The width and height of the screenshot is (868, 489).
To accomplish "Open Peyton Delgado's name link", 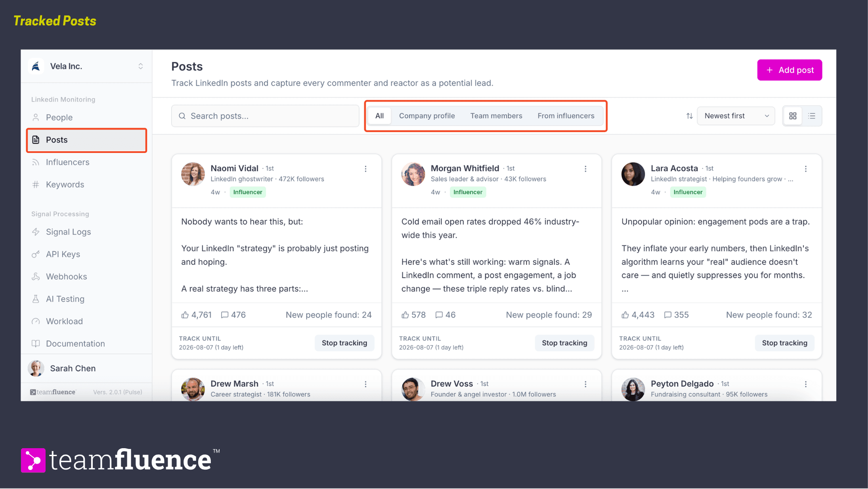I will (682, 384).
